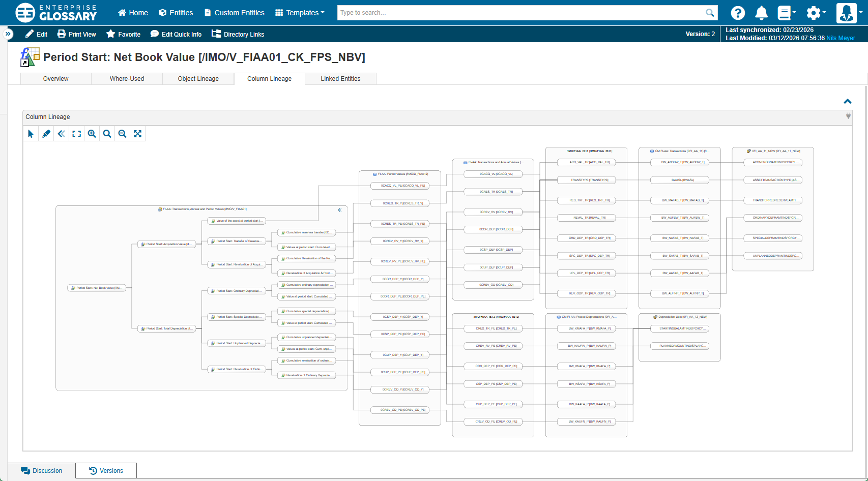Open notifications bell
Image resolution: width=868 pixels, height=481 pixels.
761,13
